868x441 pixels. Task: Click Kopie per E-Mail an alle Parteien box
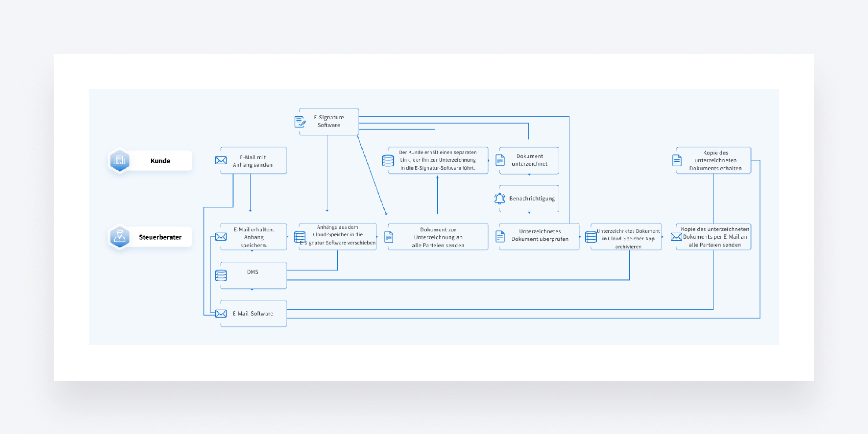click(715, 237)
